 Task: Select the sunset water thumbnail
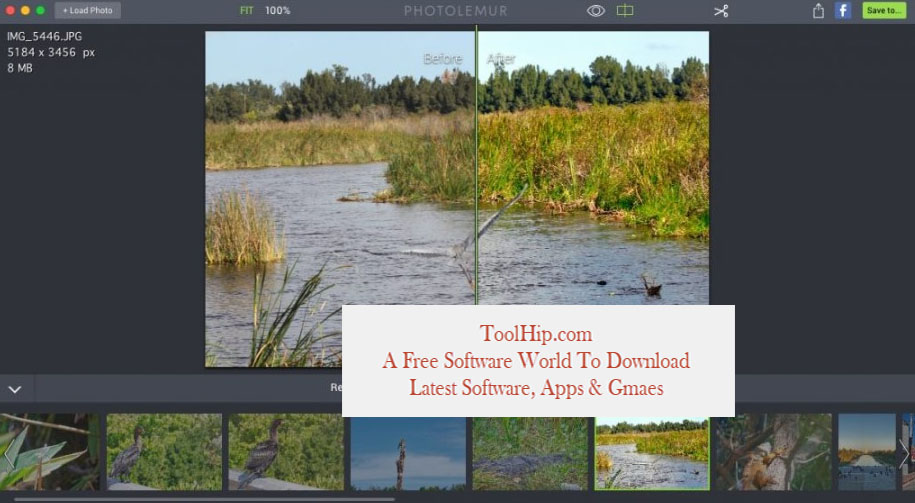click(867, 452)
